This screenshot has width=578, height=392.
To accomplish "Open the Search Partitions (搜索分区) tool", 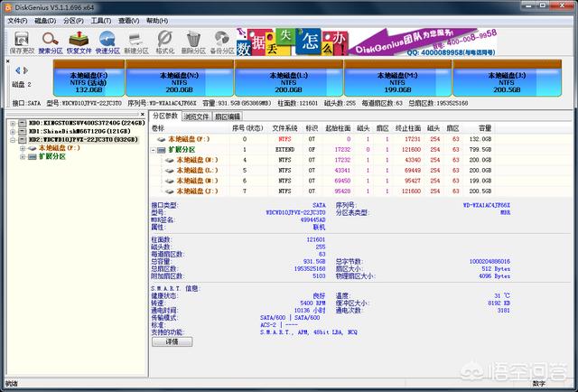I will (51, 42).
